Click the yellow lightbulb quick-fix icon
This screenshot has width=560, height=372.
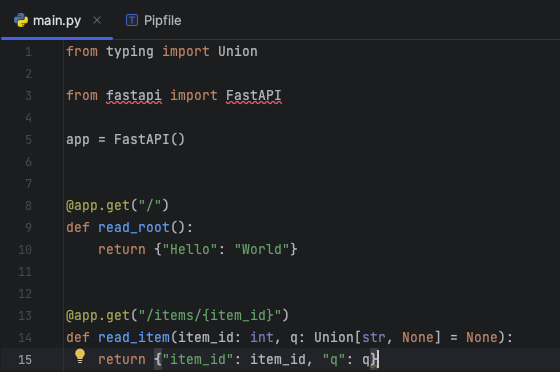[80, 356]
